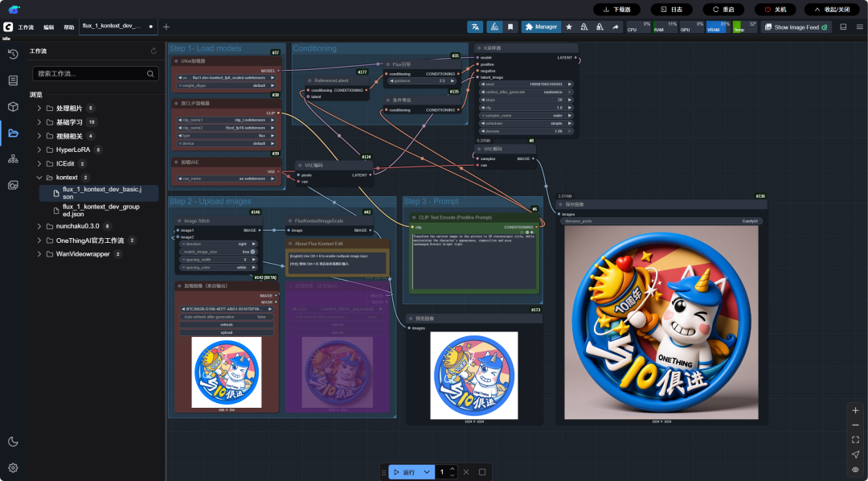
Task: Click upload button in red load image node
Action: pos(227,332)
